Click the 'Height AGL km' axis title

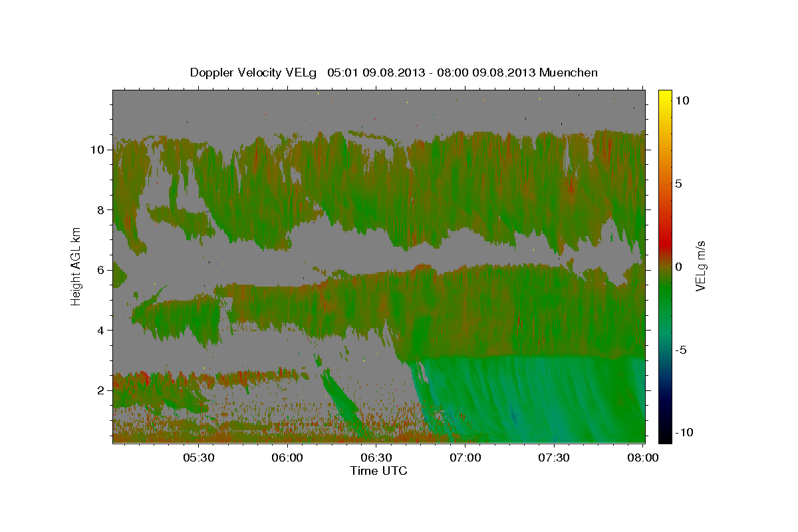76,266
